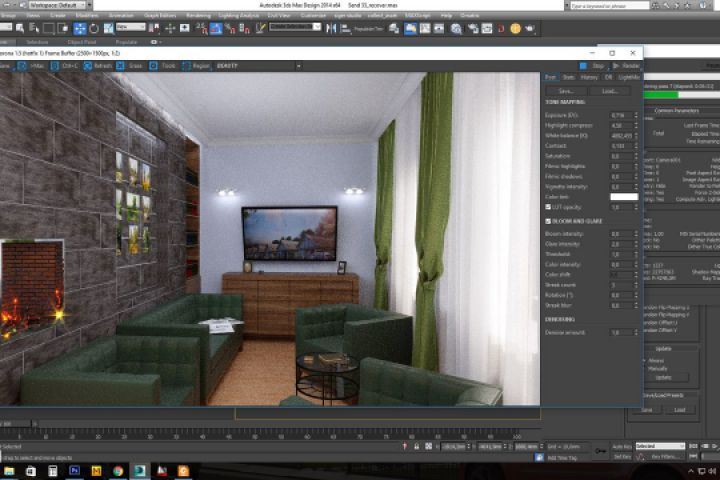The width and height of the screenshot is (720, 480).
Task: Click Ctrl+C copy in the frame buffer
Action: point(64,66)
